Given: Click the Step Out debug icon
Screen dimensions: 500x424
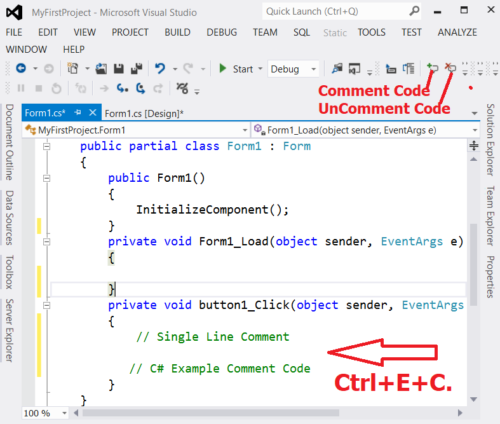Looking at the screenshot, I should tap(158, 88).
